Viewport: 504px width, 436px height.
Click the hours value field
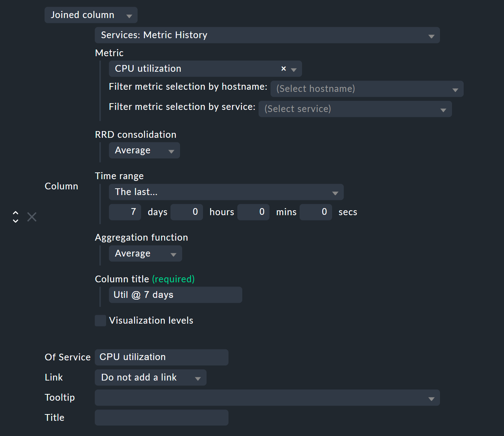[x=186, y=212]
